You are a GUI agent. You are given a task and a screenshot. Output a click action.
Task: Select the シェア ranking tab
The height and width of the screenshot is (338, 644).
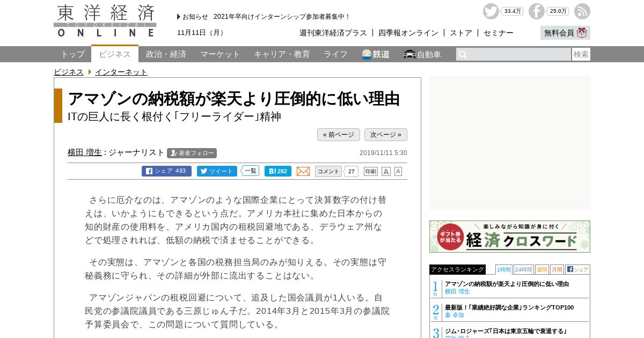tap(577, 269)
